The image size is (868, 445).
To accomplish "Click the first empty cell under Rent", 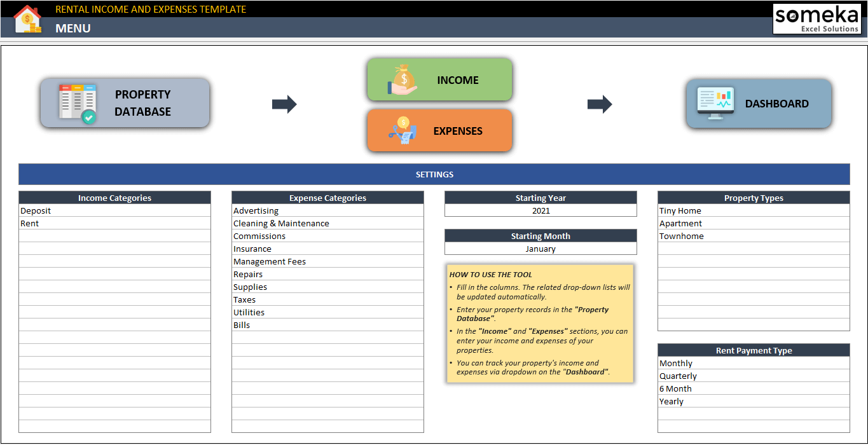I will [114, 236].
